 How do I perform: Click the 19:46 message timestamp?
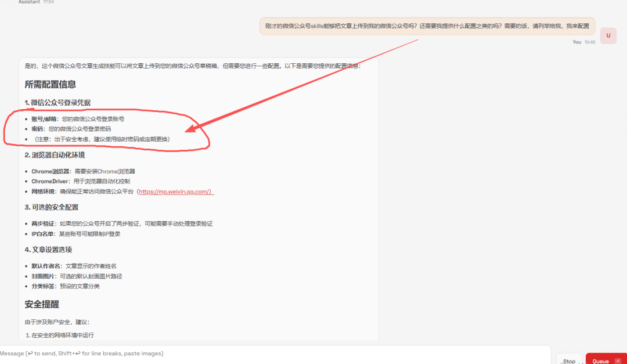(589, 42)
